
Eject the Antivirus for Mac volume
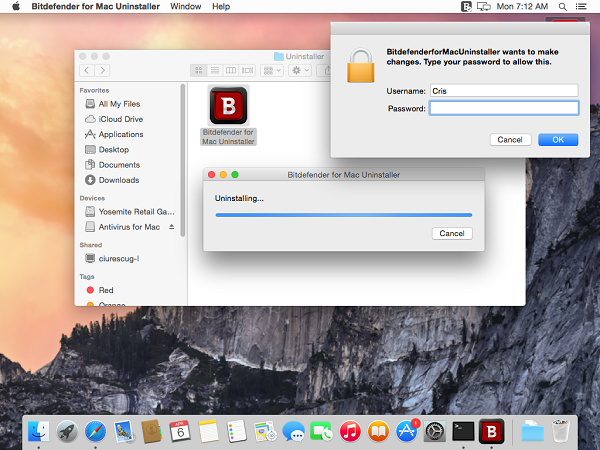[171, 227]
